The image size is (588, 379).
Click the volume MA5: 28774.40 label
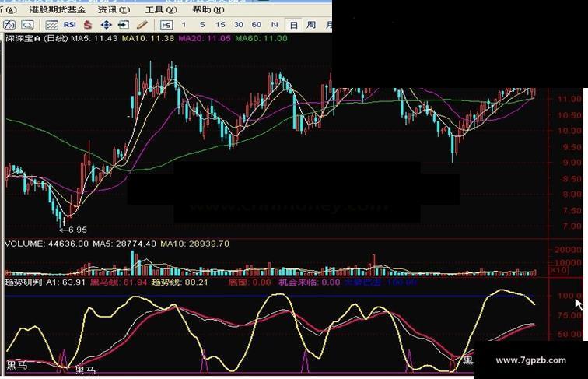coord(124,244)
